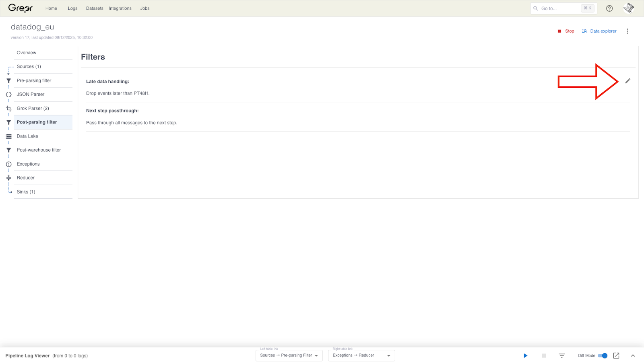The width and height of the screenshot is (644, 362).
Task: Start log playback with the play button
Action: point(525,356)
